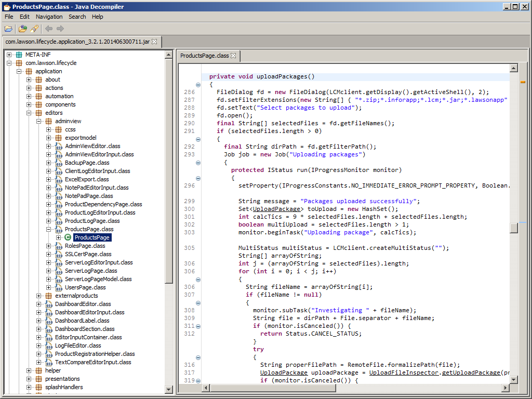Expand the META-INF tree node
This screenshot has height=399, width=532.
[x=9, y=55]
